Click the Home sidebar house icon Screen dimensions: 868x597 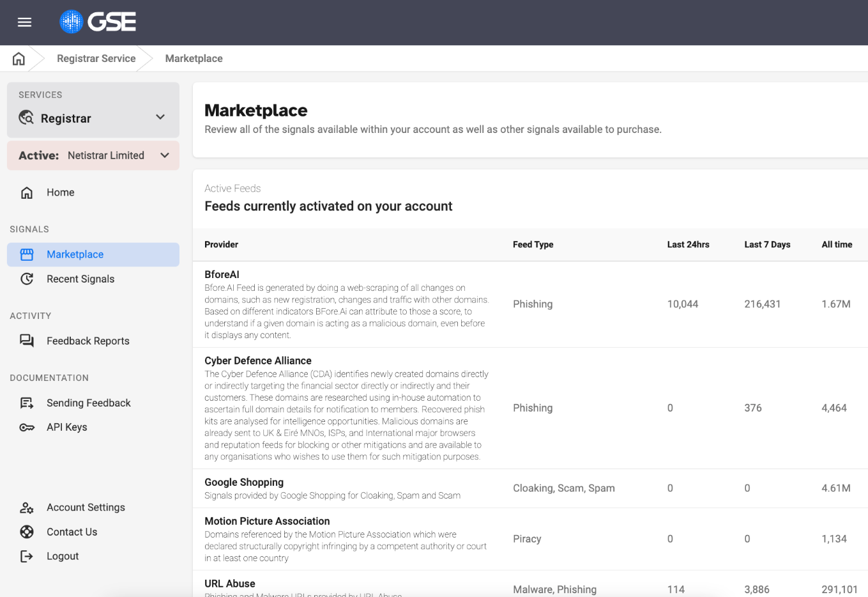[x=27, y=192]
